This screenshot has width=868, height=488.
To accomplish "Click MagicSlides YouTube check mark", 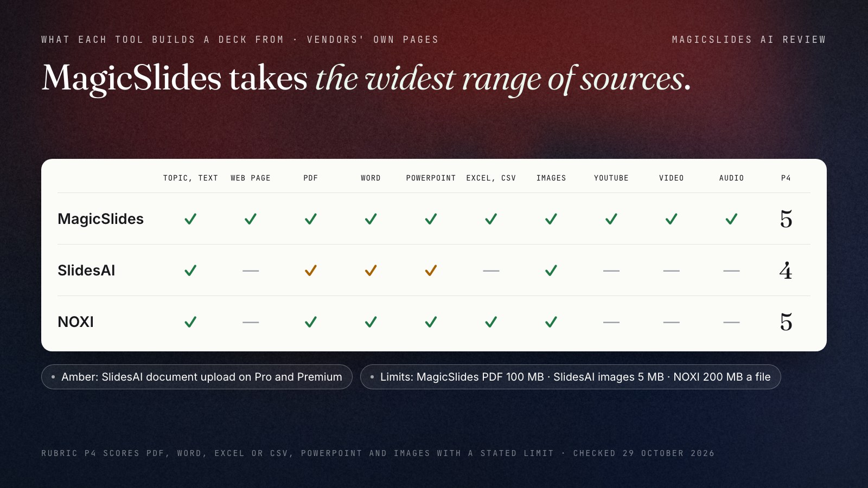I will (611, 219).
